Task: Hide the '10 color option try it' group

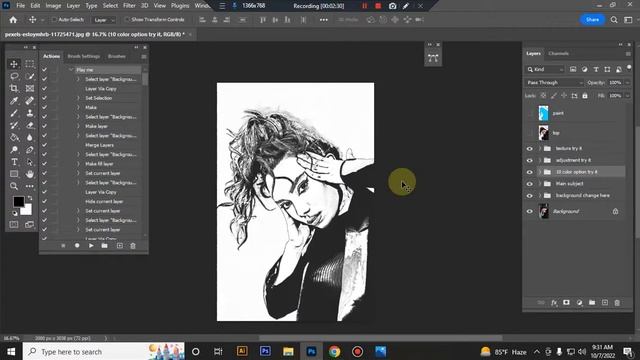Action: tap(529, 172)
